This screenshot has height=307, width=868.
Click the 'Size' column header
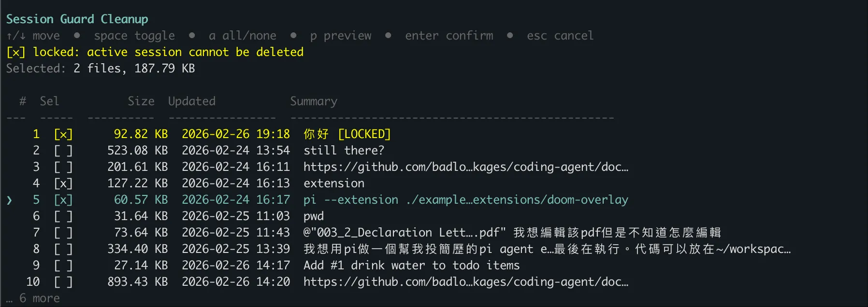pyautogui.click(x=141, y=101)
